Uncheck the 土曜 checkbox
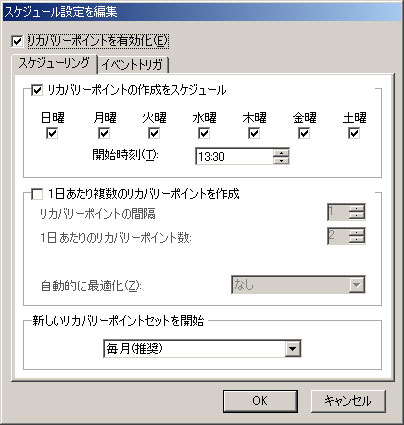Image resolution: width=404 pixels, height=425 pixels. pyautogui.click(x=354, y=133)
